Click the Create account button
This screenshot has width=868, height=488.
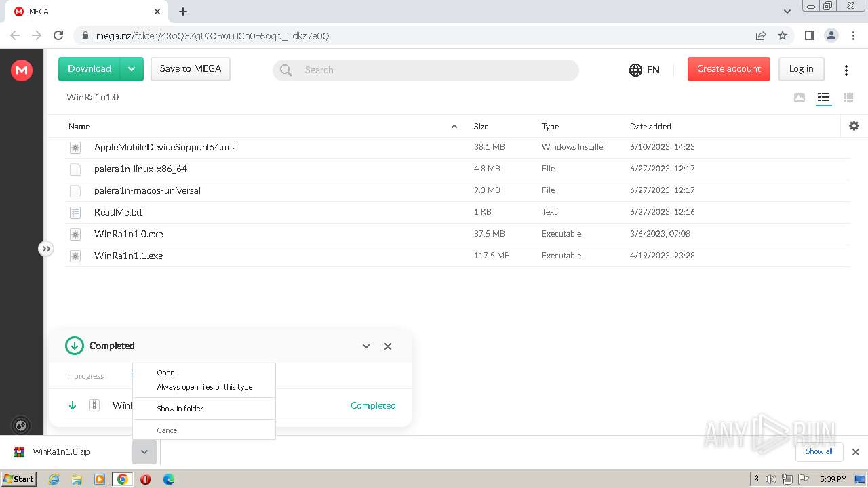729,69
